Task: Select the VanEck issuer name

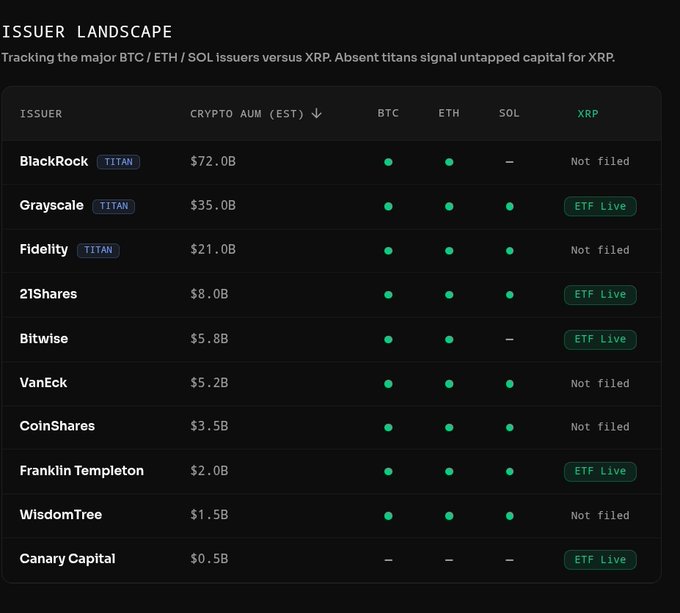Action: point(43,383)
